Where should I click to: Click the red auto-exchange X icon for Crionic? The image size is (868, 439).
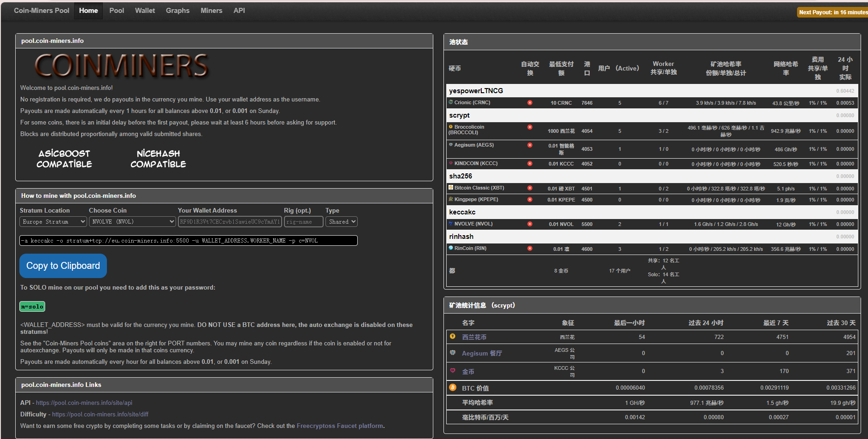pos(530,103)
